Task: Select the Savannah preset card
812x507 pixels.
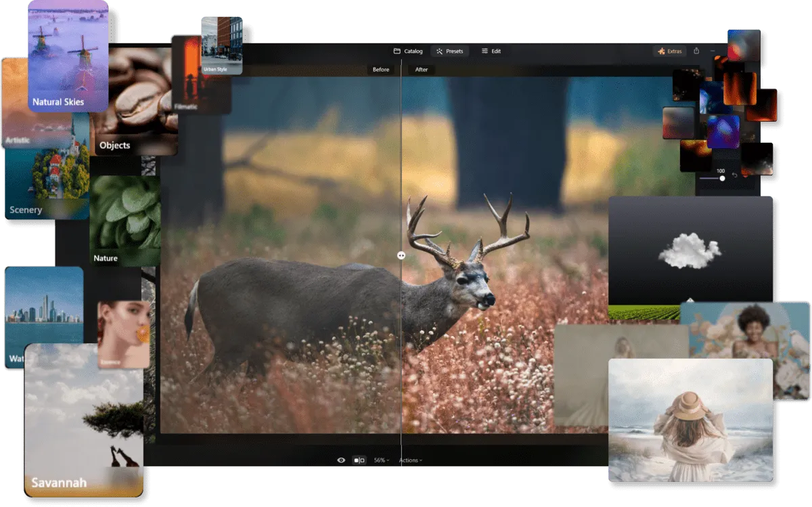Action: (84, 421)
